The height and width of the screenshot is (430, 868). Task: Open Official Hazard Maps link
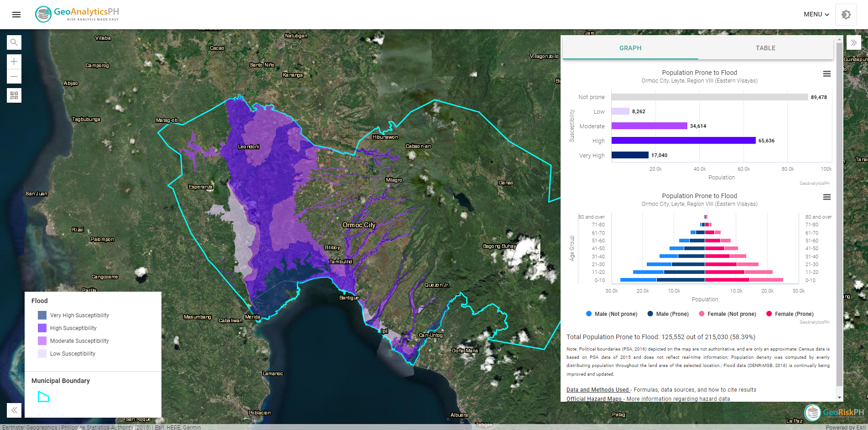[594, 399]
